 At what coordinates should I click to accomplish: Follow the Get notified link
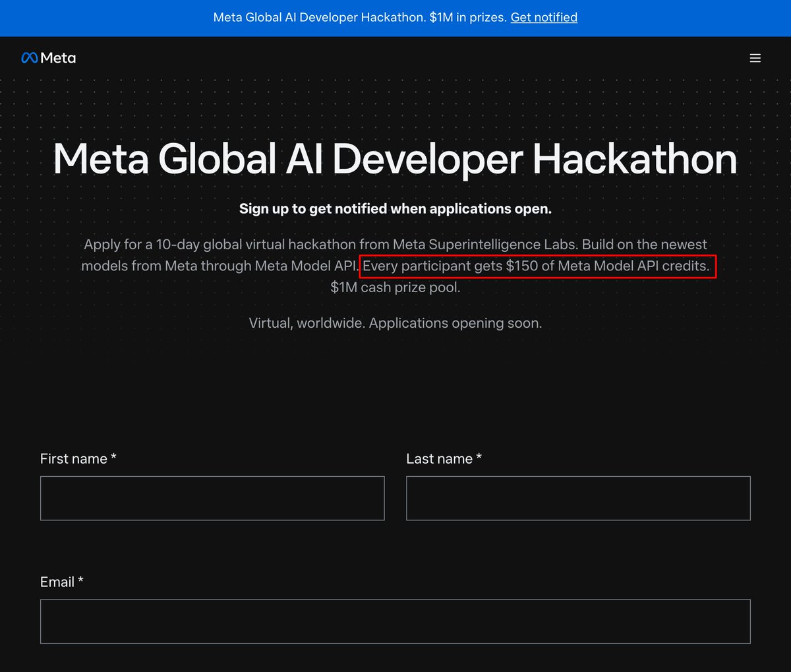click(x=544, y=17)
